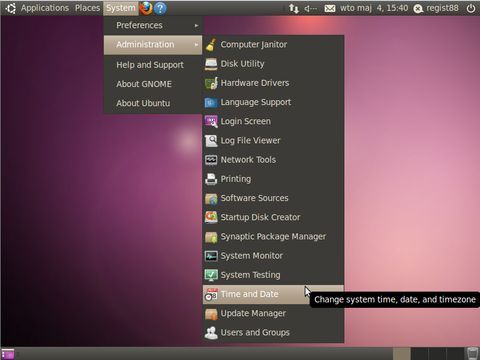The width and height of the screenshot is (480, 360).
Task: Select the System Monitor label
Action: click(x=252, y=256)
